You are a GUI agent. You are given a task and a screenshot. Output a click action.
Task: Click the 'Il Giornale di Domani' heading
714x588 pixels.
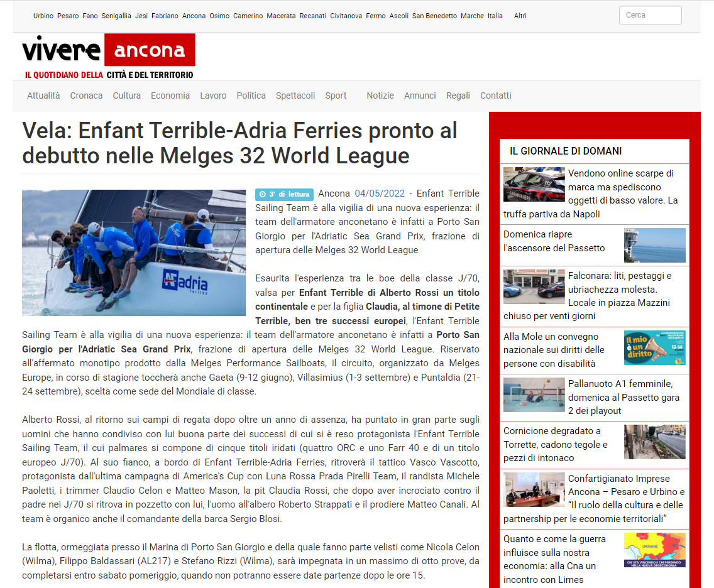[x=566, y=151]
